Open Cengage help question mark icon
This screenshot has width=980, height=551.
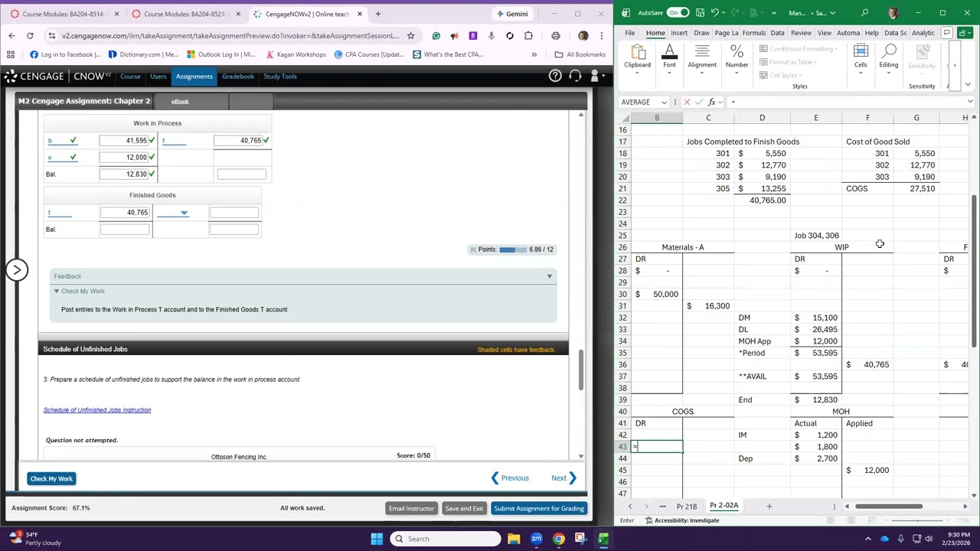click(555, 76)
